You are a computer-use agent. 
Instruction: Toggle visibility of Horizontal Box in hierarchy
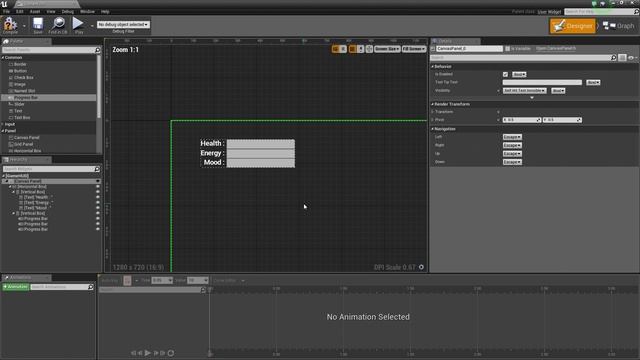click(98, 187)
